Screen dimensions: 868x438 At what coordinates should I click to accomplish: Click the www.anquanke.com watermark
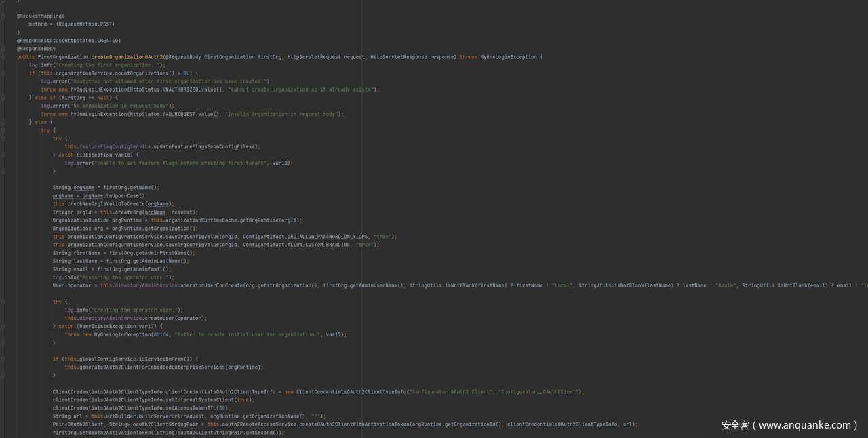click(790, 425)
